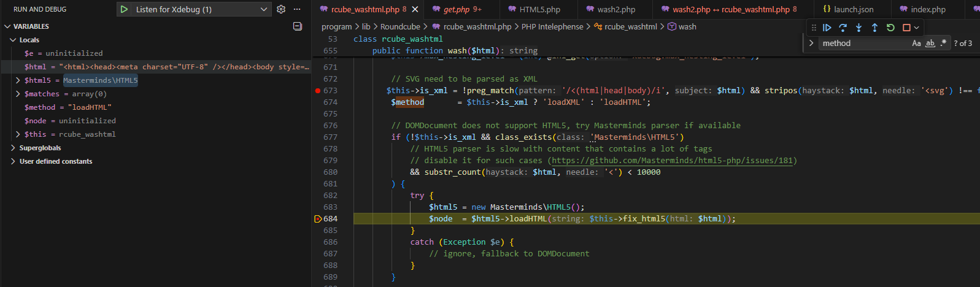Toggle Match Whole Word in find widget
980x287 pixels.
(930, 43)
